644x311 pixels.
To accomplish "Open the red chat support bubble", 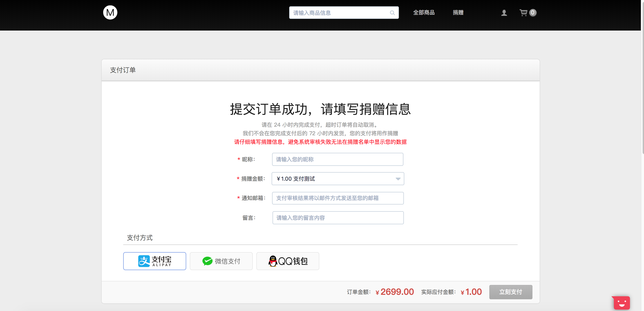I will click(622, 302).
